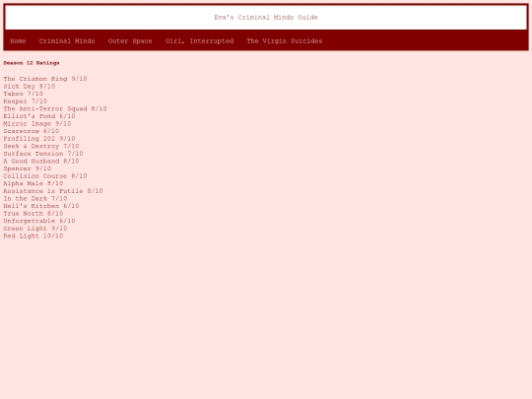The width and height of the screenshot is (532, 399).
Task: Select the Spencer 9/10 rating
Action: pos(28,168)
